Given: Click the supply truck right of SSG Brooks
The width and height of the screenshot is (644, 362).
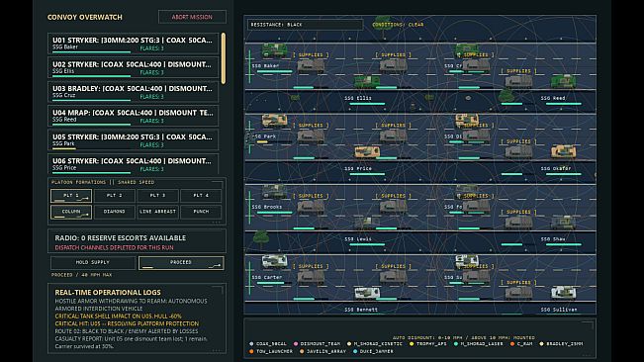Looking at the screenshot, I should click(x=311, y=207).
